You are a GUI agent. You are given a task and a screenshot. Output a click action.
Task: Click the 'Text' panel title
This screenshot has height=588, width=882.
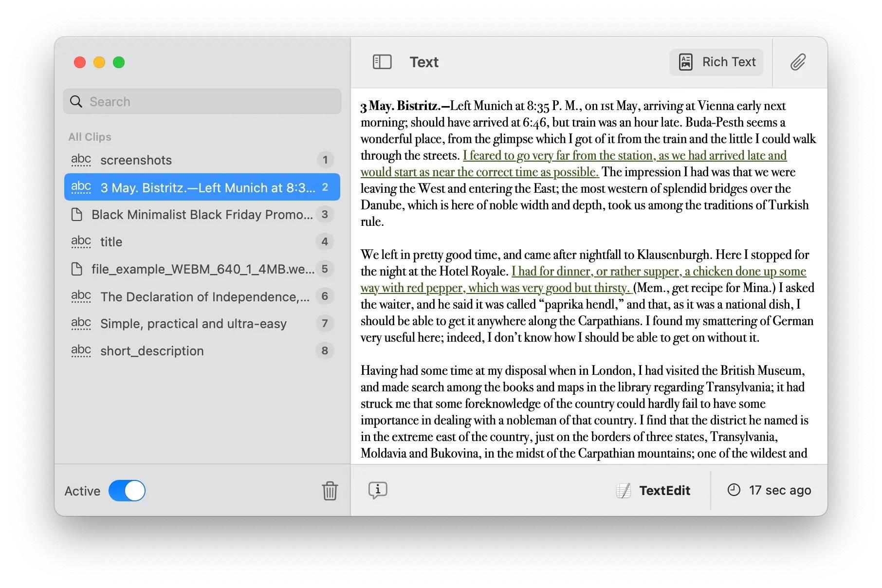(x=424, y=62)
